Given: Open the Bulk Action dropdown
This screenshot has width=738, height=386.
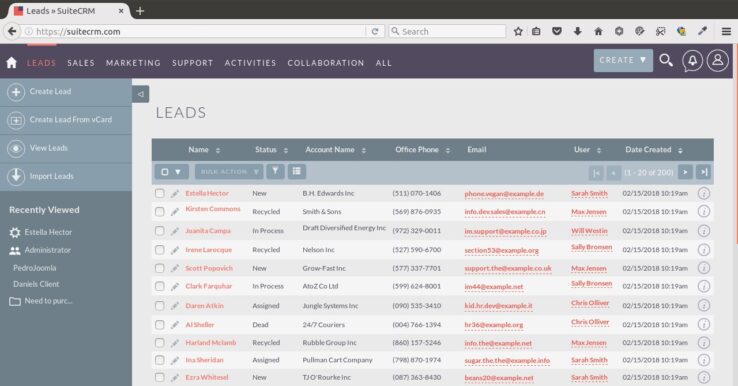Looking at the screenshot, I should pyautogui.click(x=229, y=172).
